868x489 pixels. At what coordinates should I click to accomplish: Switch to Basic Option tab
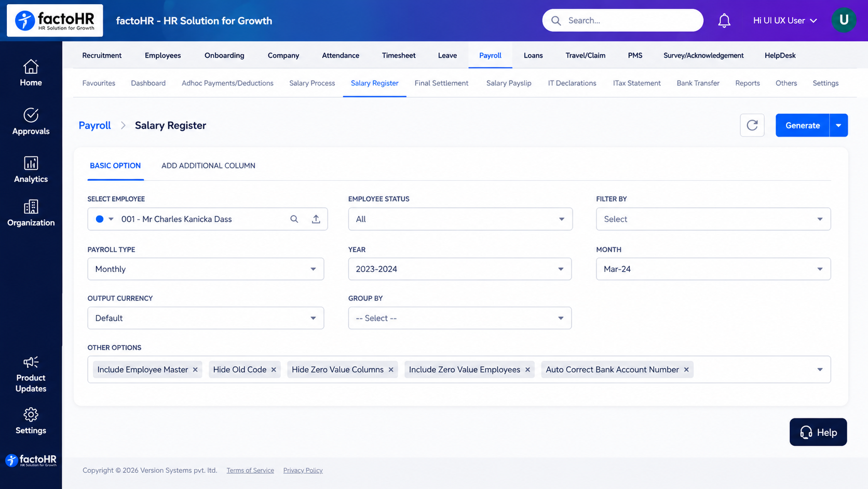(115, 166)
